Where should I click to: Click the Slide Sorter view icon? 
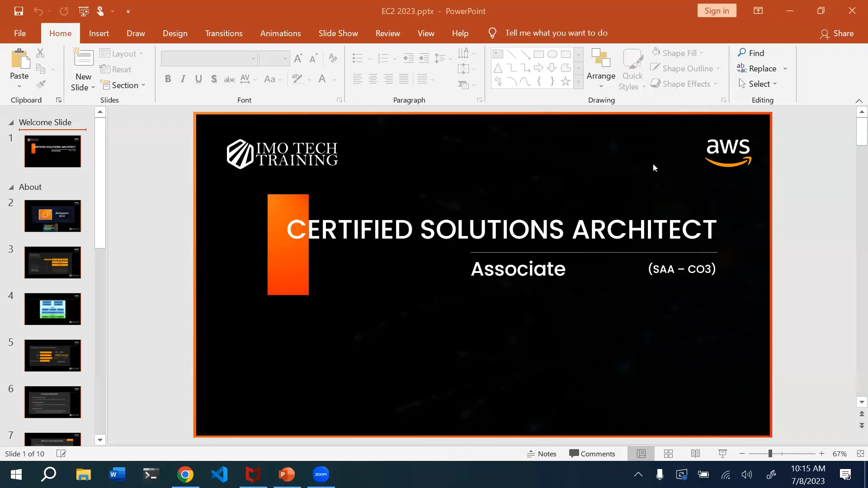pos(668,454)
